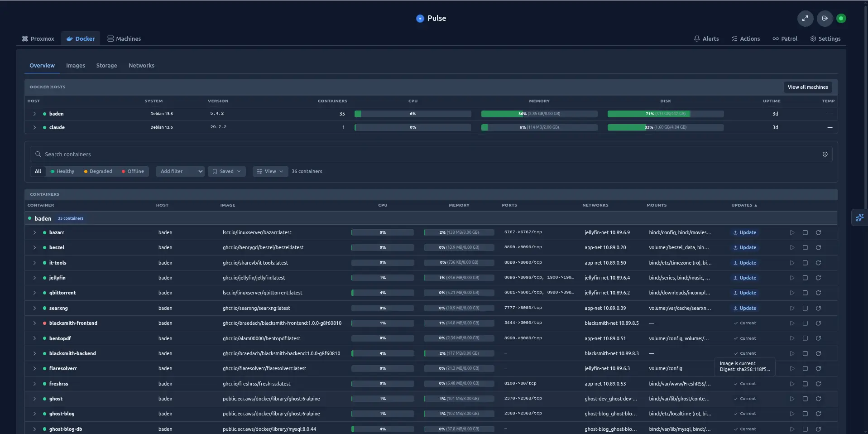The height and width of the screenshot is (434, 868).
Task: Start the jellyfin container with the play icon
Action: 792,278
